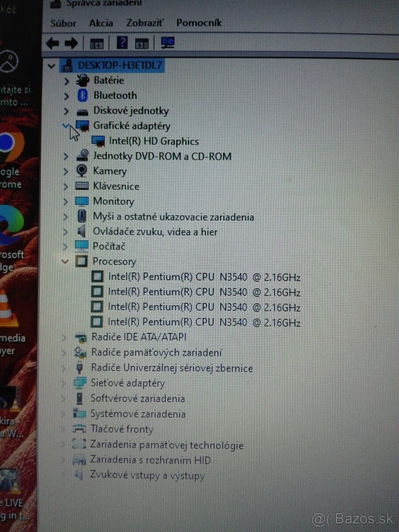Toggle the console tree pane toolbar icon

coord(97,43)
